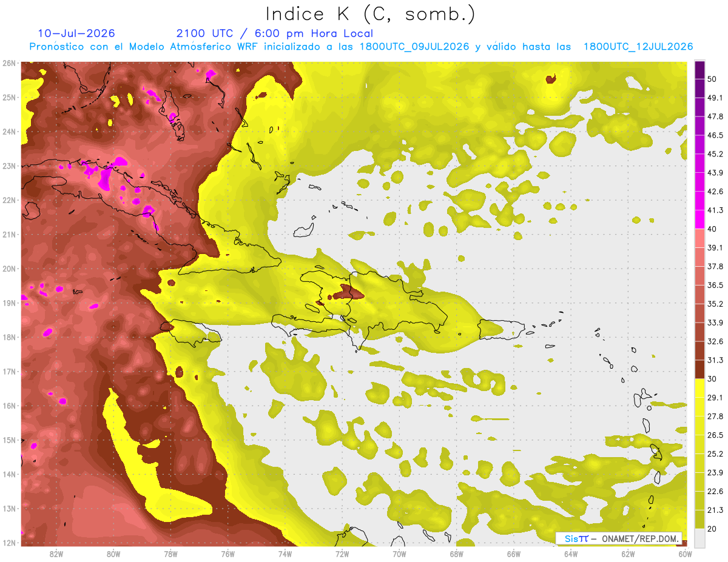This screenshot has height=562, width=728.
Task: Select the date '10-Jul-2026'
Action: pos(76,33)
